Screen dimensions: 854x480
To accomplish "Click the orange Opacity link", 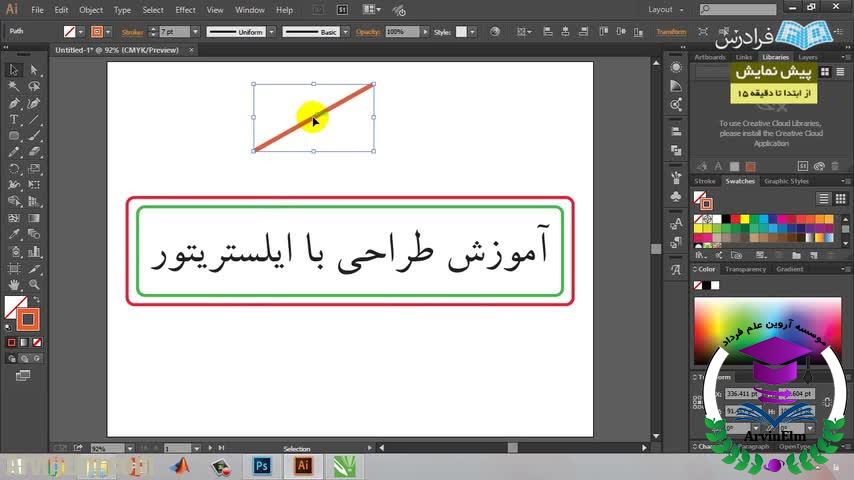I will (368, 32).
